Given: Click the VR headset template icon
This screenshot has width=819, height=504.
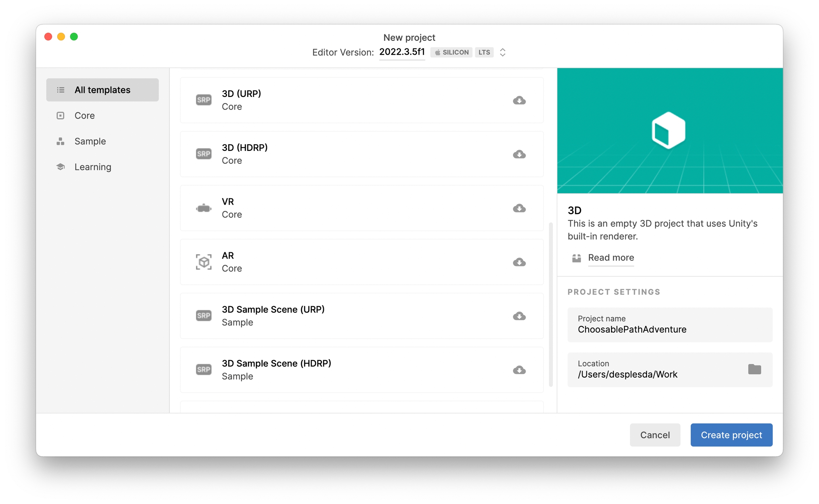Looking at the screenshot, I should tap(204, 208).
